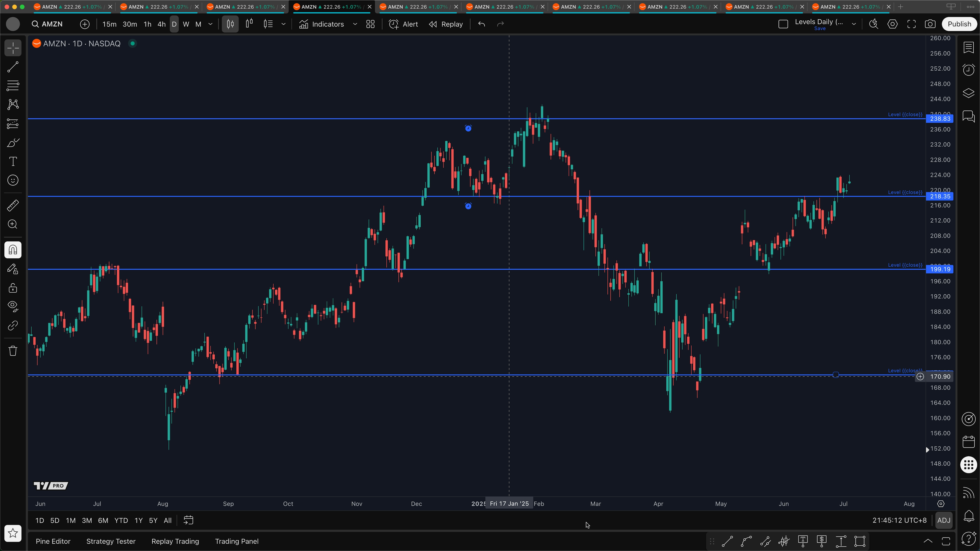Select the candlestick chart style

coord(230,24)
